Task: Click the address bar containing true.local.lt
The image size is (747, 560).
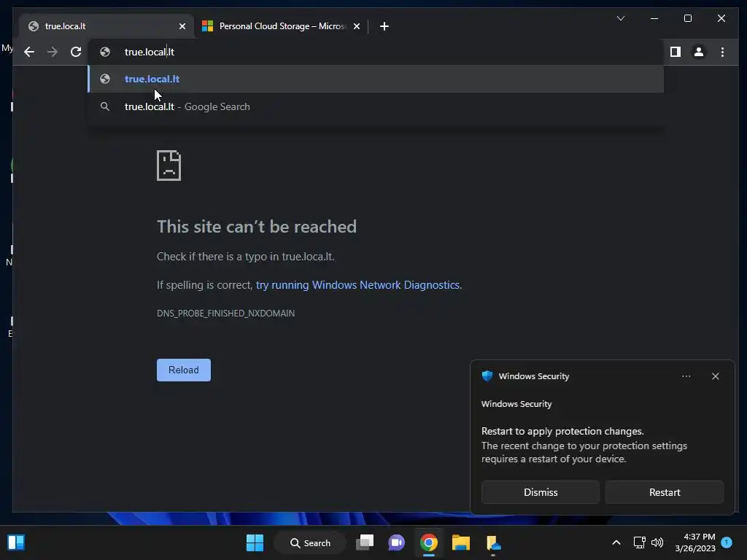Action: click(376, 52)
